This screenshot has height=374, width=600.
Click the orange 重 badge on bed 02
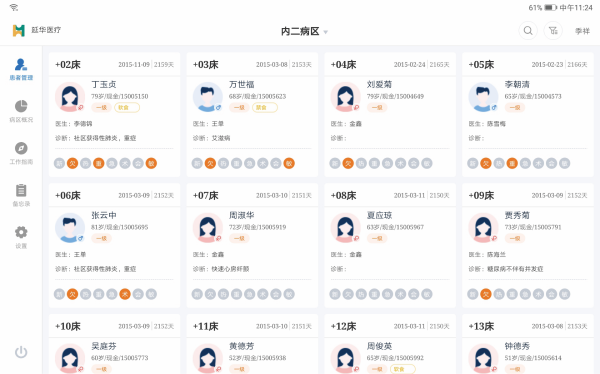click(99, 163)
